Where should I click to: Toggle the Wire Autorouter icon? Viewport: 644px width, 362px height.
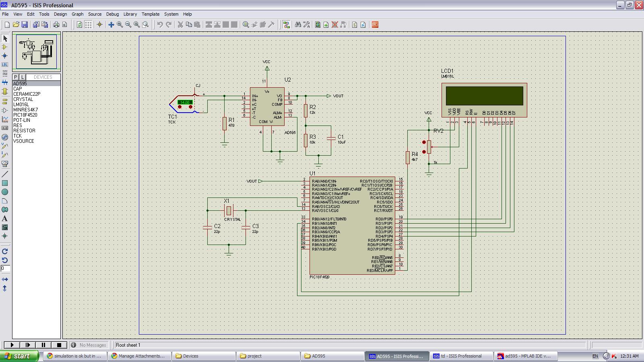point(286,25)
